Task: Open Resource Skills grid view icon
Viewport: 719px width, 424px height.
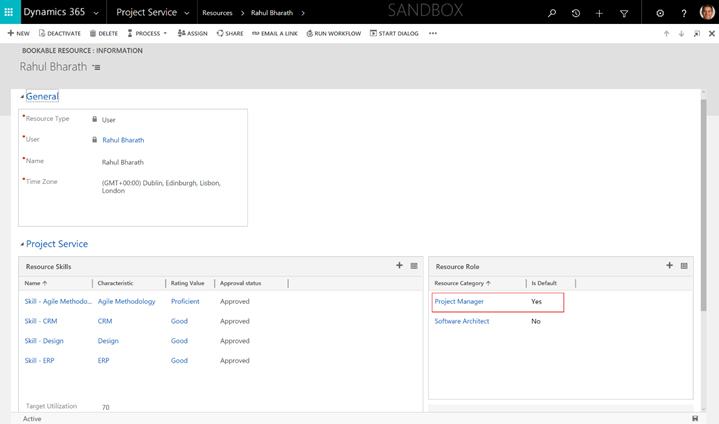Action: (x=414, y=266)
